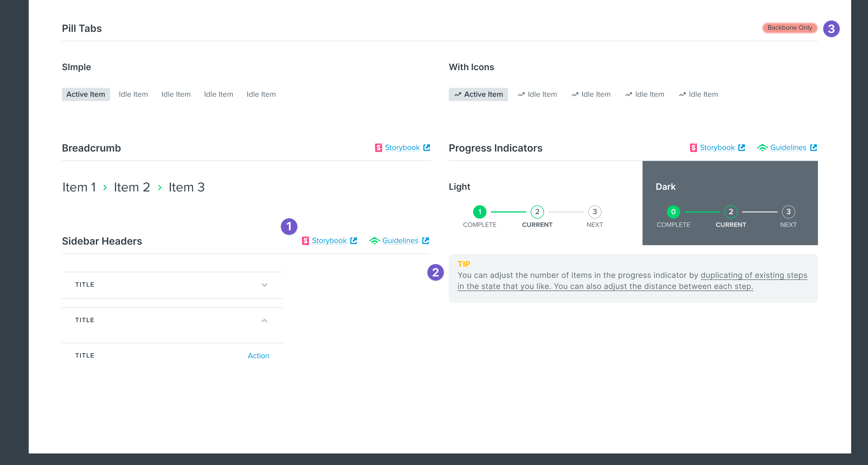
Task: Click the Storybook logo in Sidebar Headers
Action: point(305,241)
